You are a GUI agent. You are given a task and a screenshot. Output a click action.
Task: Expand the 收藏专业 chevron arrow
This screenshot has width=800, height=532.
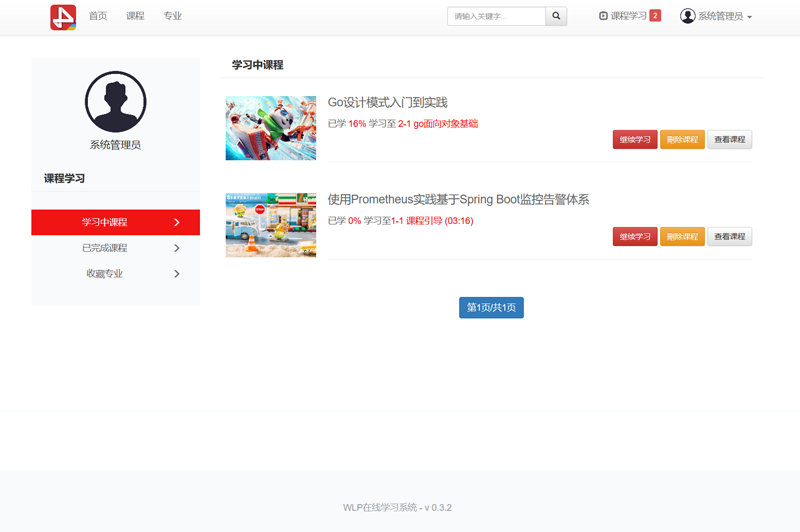coord(177,274)
